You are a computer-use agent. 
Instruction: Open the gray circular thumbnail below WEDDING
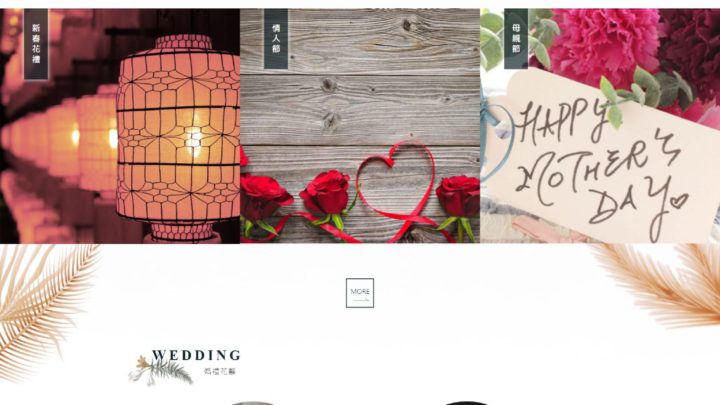click(x=252, y=403)
